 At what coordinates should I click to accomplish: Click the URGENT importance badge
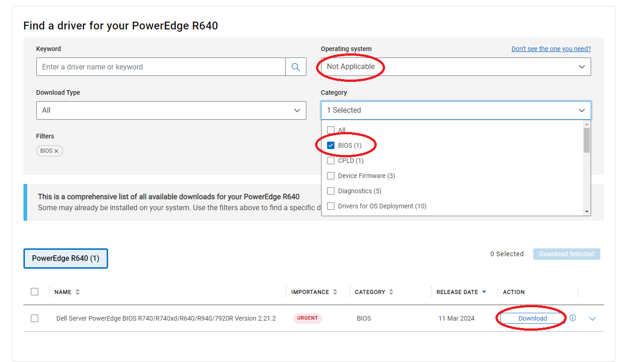tap(308, 318)
